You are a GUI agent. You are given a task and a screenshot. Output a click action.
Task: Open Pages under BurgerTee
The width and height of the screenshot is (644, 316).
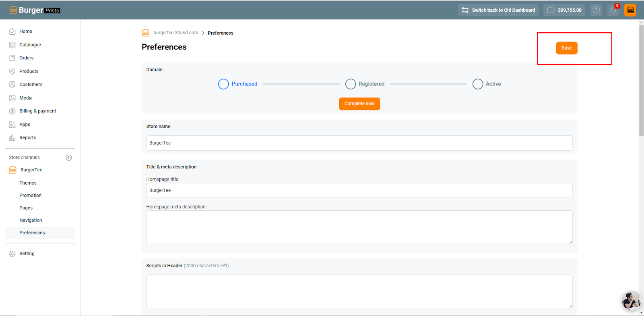[x=26, y=208]
